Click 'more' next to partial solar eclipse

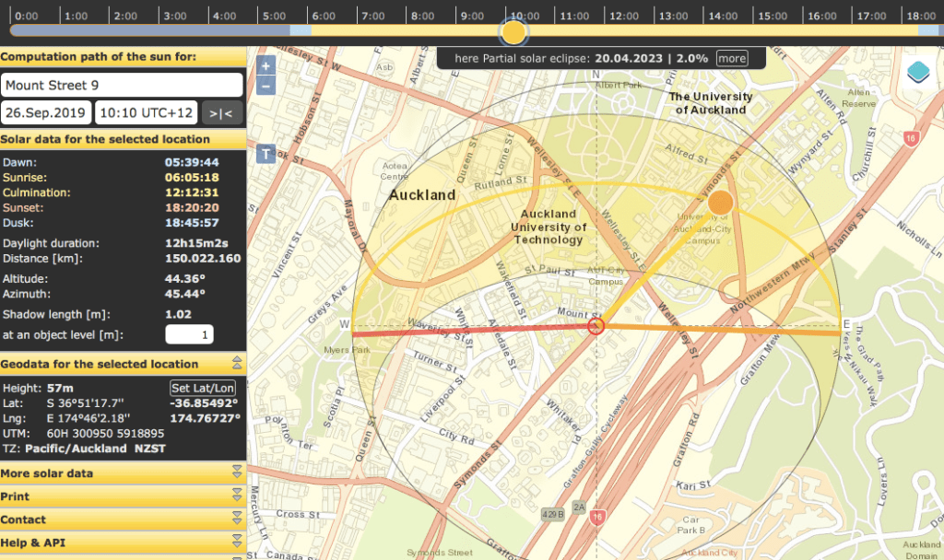[732, 58]
